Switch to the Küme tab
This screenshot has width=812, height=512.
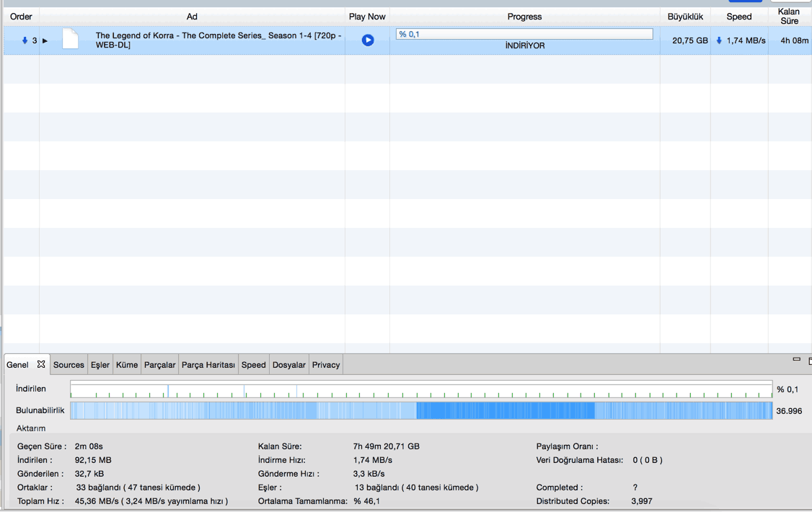coord(127,365)
